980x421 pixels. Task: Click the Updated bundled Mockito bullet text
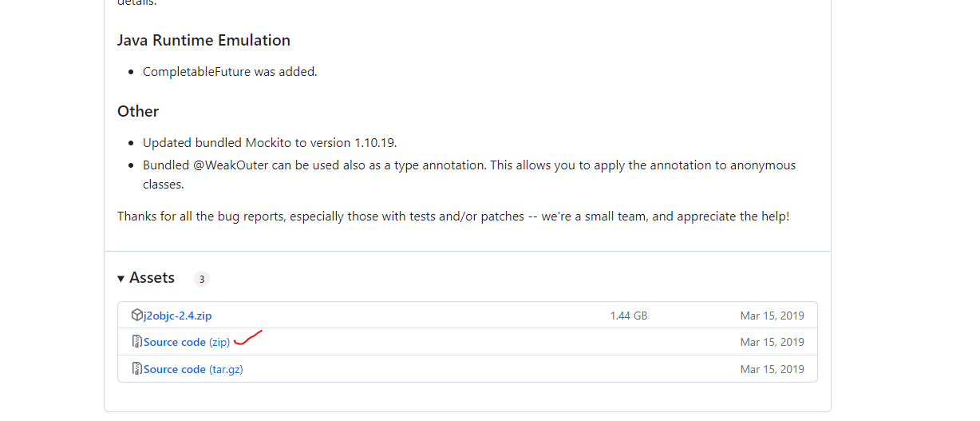(270, 143)
